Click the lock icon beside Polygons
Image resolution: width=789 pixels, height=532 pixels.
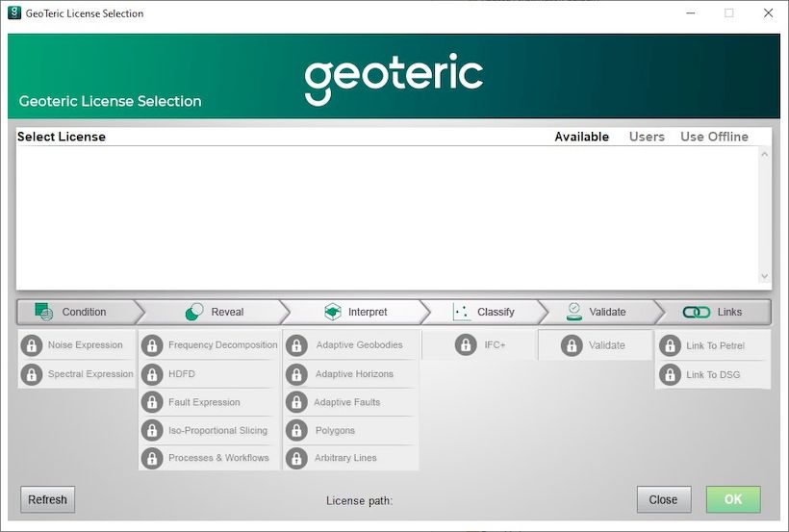click(296, 430)
